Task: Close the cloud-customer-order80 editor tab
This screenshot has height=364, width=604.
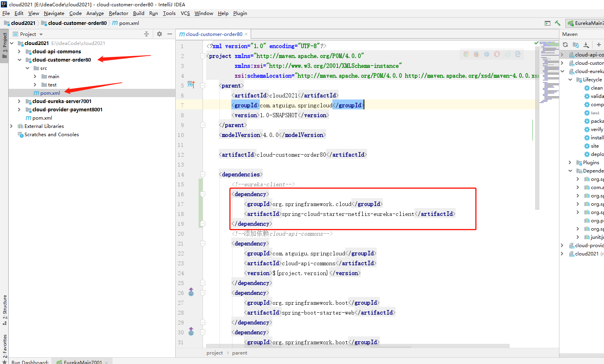Action: tap(246, 34)
